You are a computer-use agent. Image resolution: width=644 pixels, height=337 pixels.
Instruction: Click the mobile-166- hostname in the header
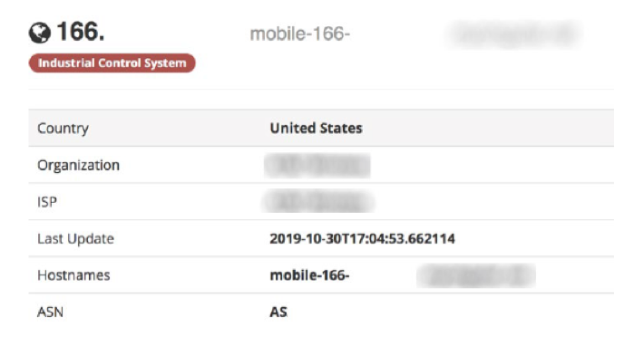(300, 34)
